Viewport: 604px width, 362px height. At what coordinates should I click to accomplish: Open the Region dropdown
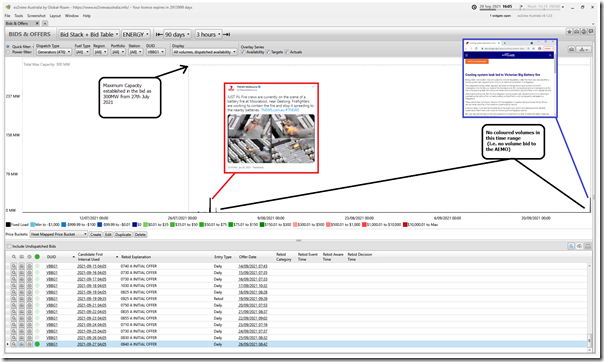[x=100, y=52]
